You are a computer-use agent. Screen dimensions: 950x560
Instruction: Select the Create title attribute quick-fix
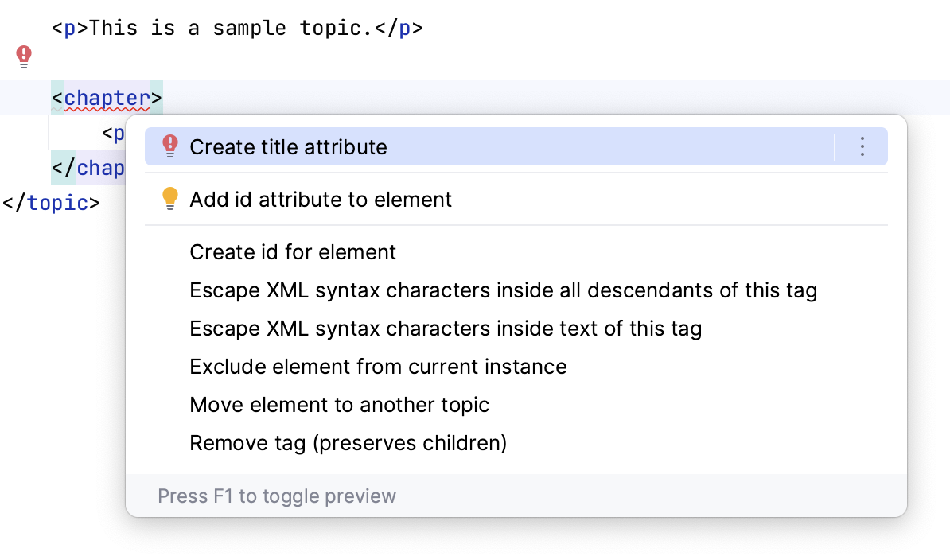288,146
